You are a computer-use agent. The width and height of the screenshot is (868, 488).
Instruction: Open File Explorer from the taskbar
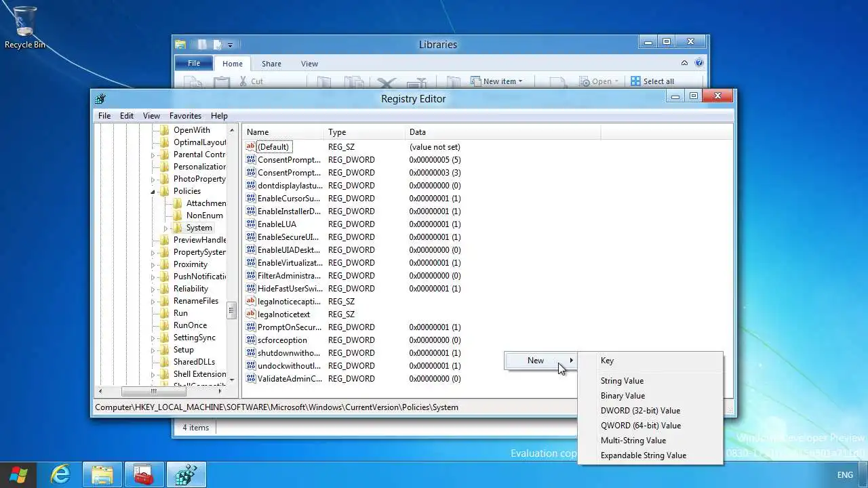102,475
